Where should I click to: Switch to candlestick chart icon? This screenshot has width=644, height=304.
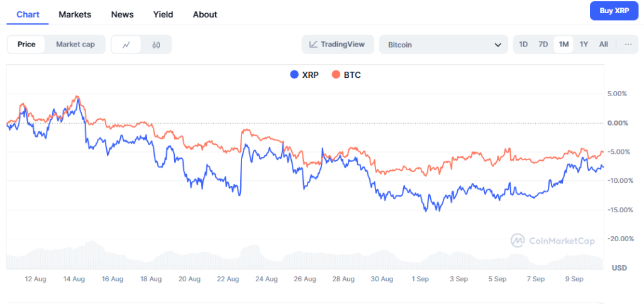[156, 45]
